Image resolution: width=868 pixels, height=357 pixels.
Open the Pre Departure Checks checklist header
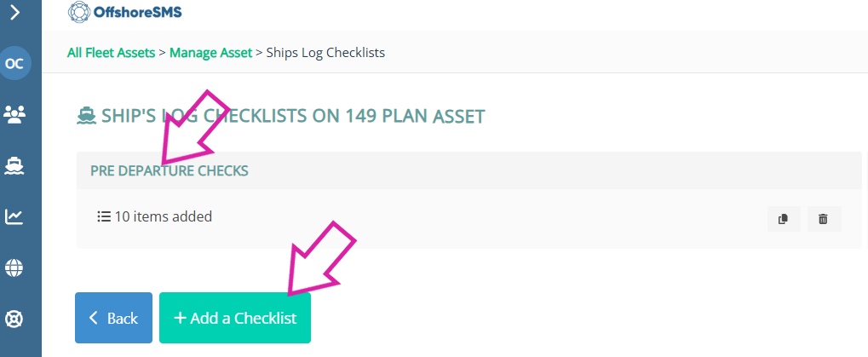click(x=170, y=170)
